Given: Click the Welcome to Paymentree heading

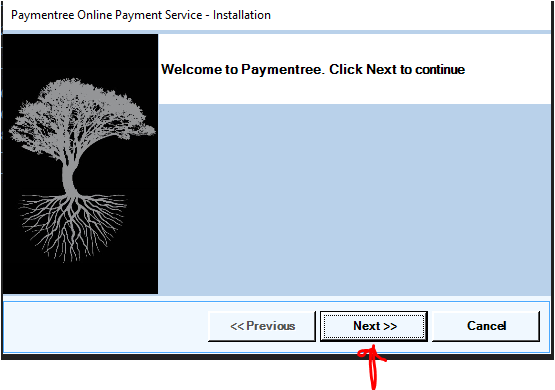Looking at the screenshot, I should coord(242,69).
